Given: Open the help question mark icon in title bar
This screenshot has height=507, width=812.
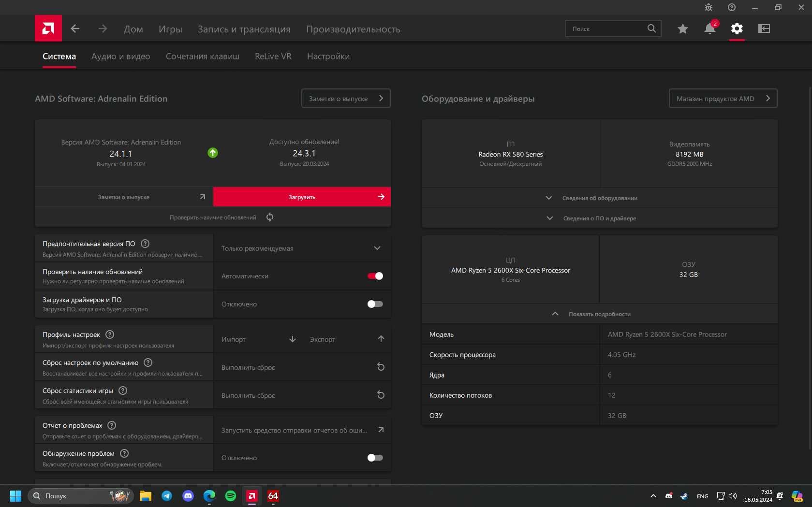Looking at the screenshot, I should pyautogui.click(x=732, y=7).
